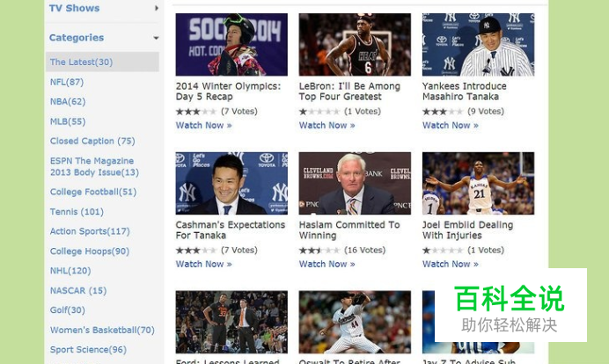Open Action Sports(117) category

point(90,231)
